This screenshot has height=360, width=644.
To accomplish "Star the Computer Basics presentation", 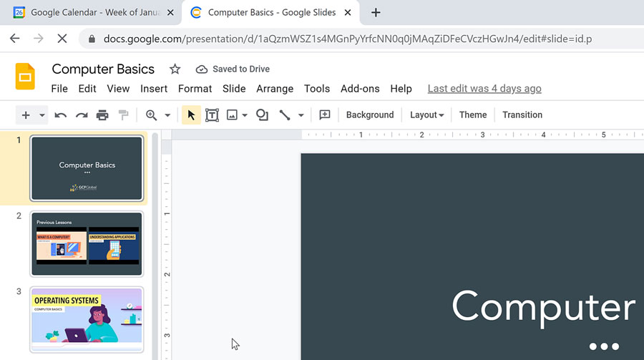I will [x=175, y=69].
